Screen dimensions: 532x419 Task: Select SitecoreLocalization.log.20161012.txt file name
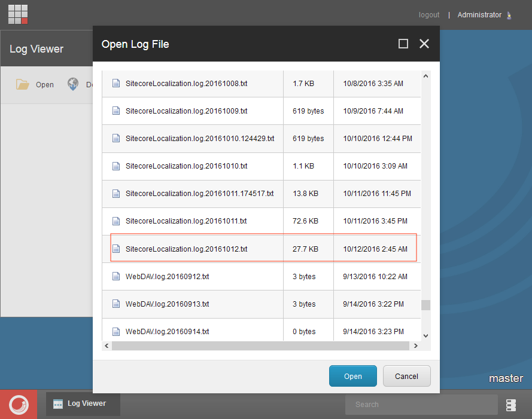click(186, 249)
